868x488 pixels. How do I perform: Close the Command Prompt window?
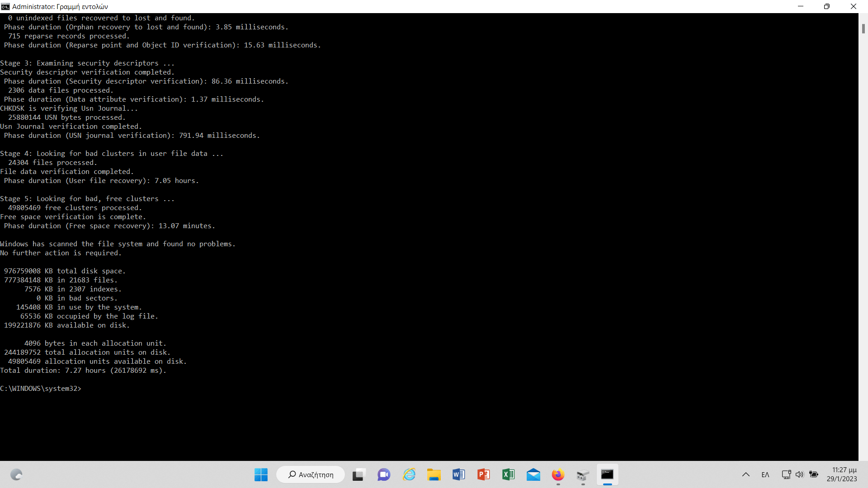point(854,6)
